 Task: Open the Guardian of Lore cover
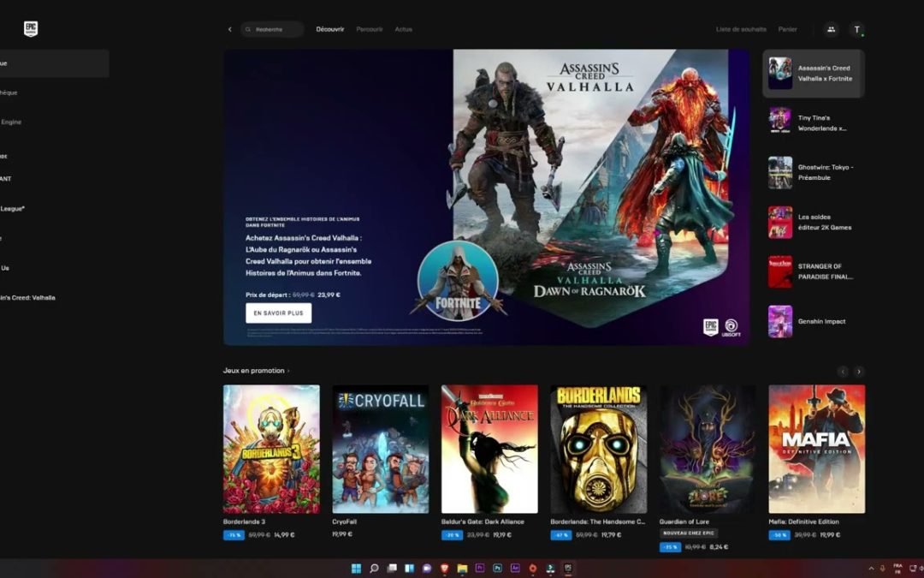click(x=708, y=449)
